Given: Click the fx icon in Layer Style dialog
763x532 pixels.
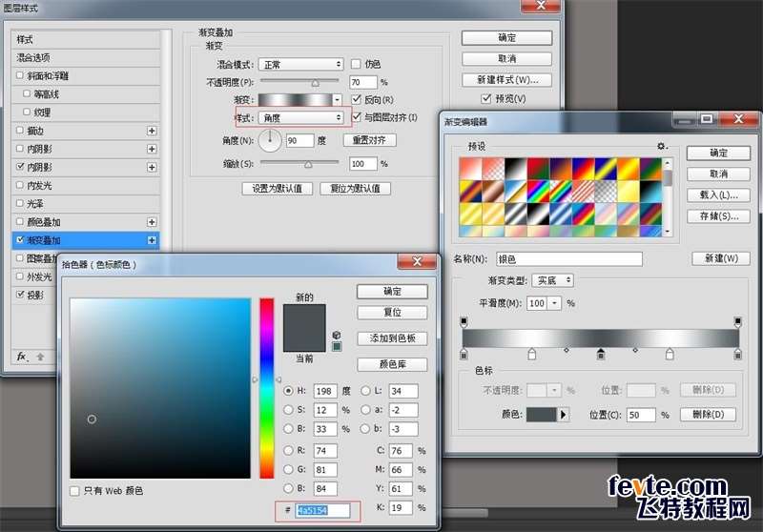Looking at the screenshot, I should (22, 357).
